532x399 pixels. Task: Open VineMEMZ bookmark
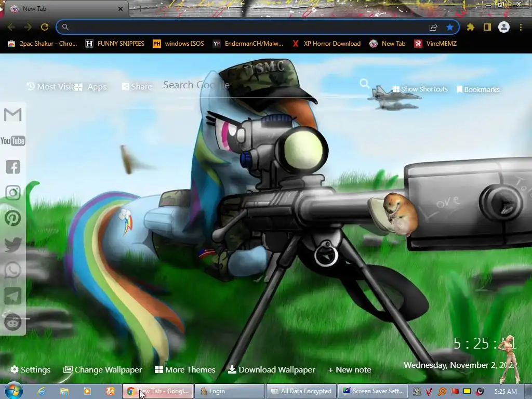coord(435,44)
